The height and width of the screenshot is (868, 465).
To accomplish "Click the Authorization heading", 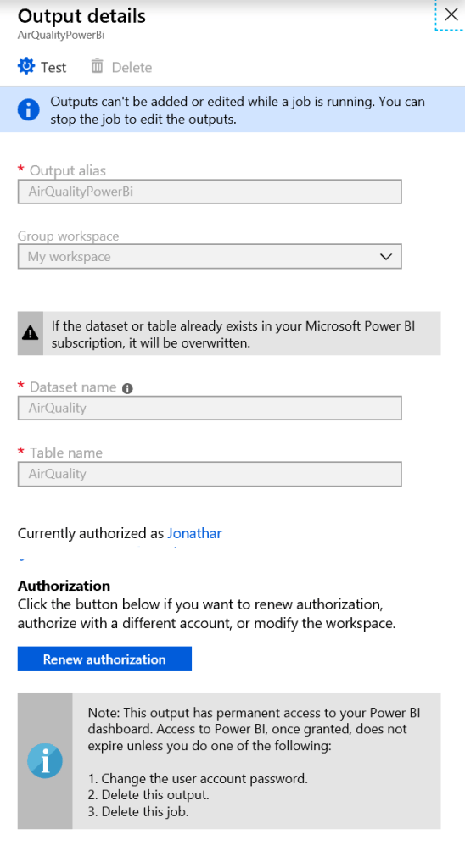I will click(64, 586).
